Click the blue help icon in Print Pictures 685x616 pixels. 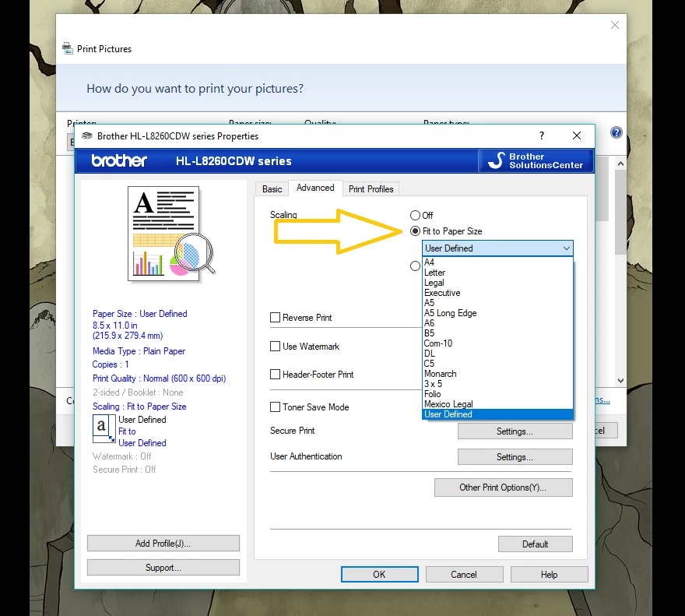click(x=616, y=132)
